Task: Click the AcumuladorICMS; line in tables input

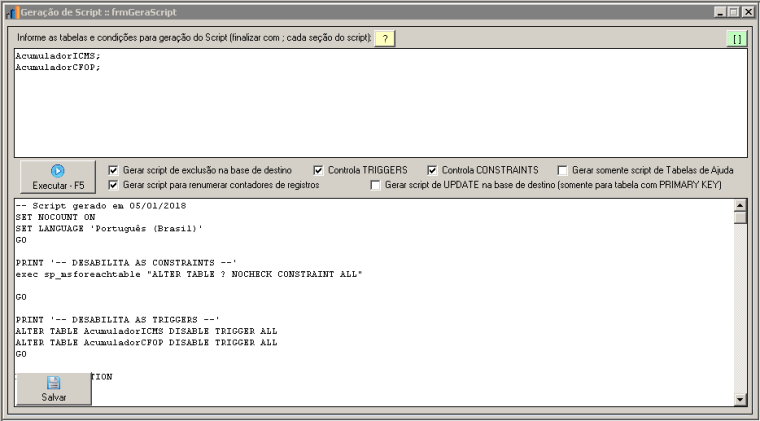Action: point(58,56)
